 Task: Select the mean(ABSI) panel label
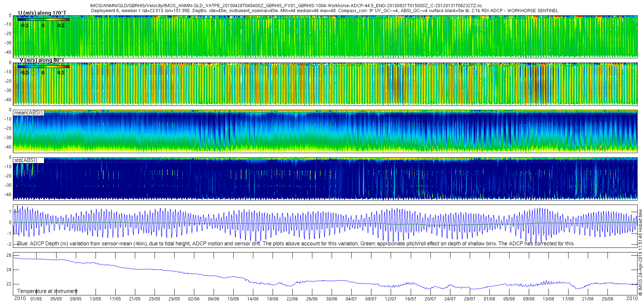click(x=28, y=113)
